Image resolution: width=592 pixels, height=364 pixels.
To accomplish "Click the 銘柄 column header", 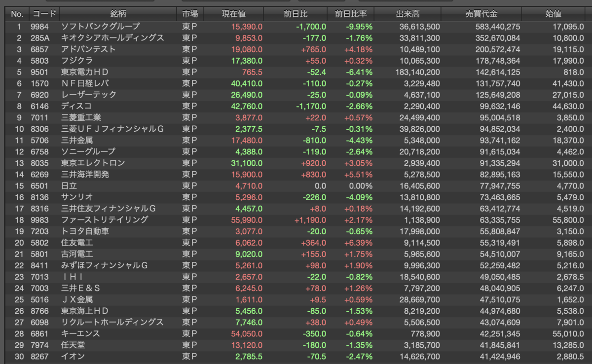I will pos(117,14).
